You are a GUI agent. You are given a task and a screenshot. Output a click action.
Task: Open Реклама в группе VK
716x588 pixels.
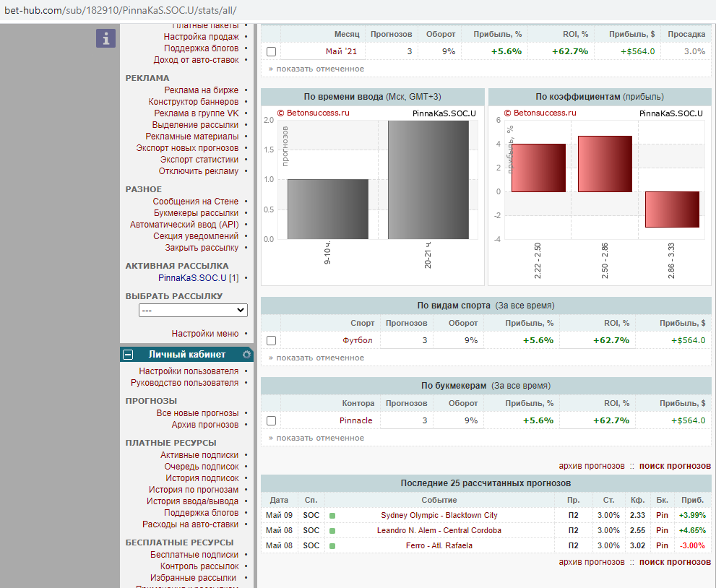pyautogui.click(x=197, y=113)
